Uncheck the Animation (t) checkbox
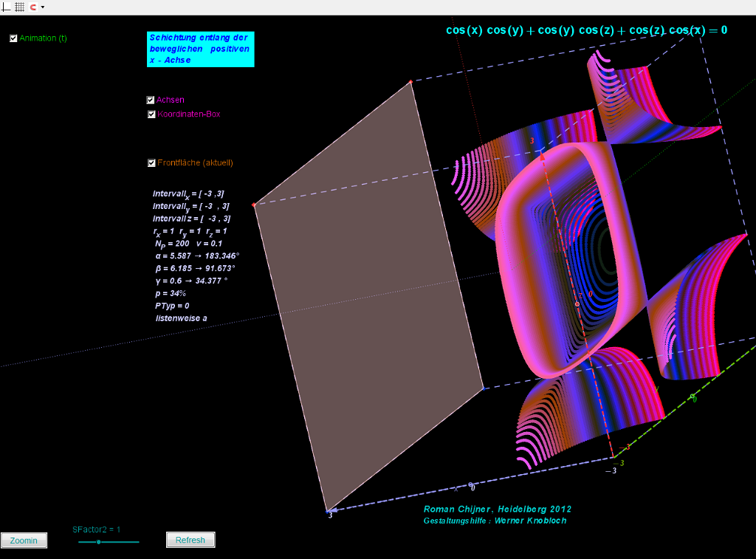756x559 pixels. tap(13, 38)
